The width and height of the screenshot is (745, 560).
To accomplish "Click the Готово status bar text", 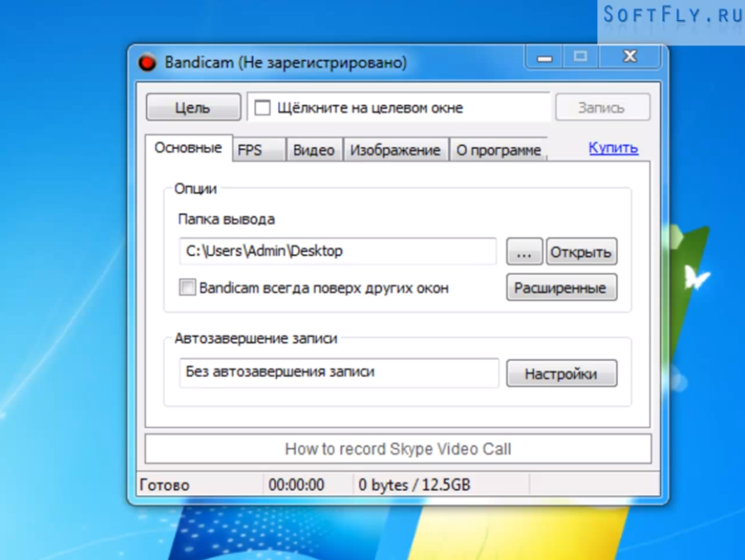I will pos(164,485).
